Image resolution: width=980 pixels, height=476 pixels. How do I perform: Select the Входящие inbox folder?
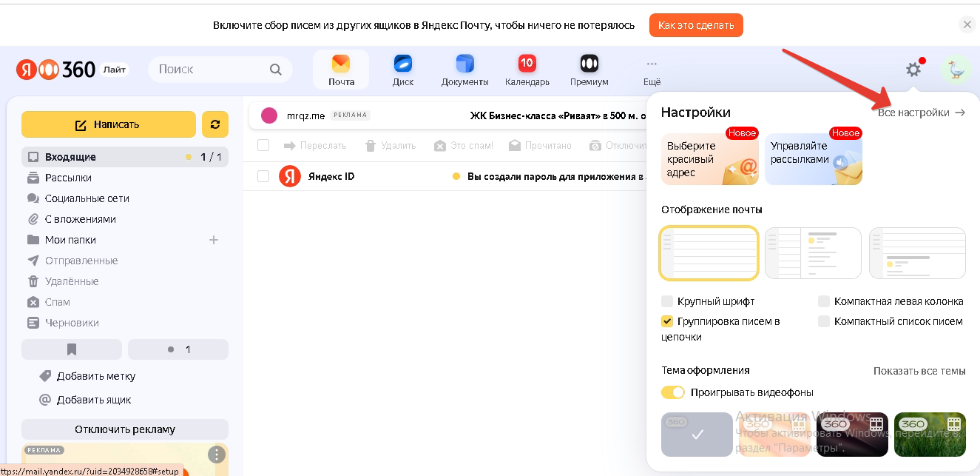pyautogui.click(x=125, y=157)
